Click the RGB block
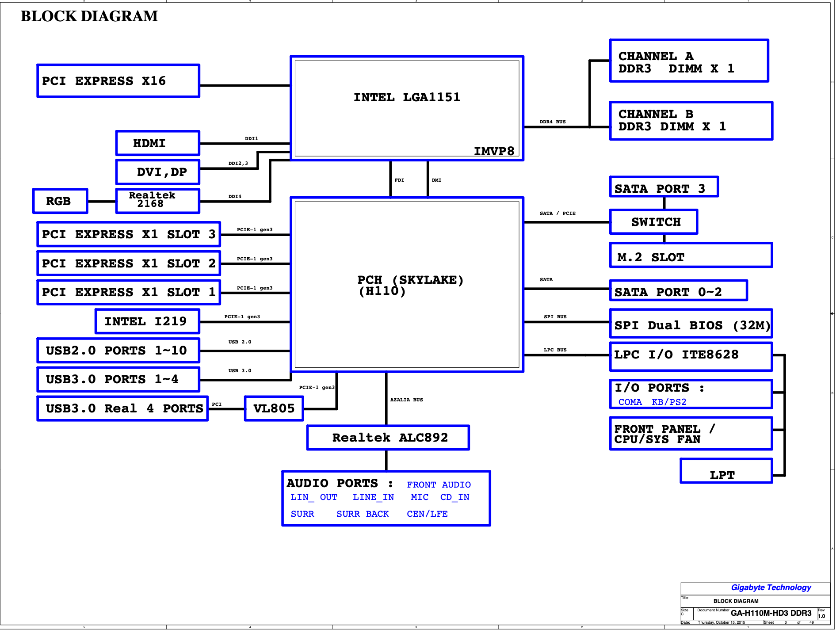Image resolution: width=840 pixels, height=633 pixels. (x=60, y=201)
